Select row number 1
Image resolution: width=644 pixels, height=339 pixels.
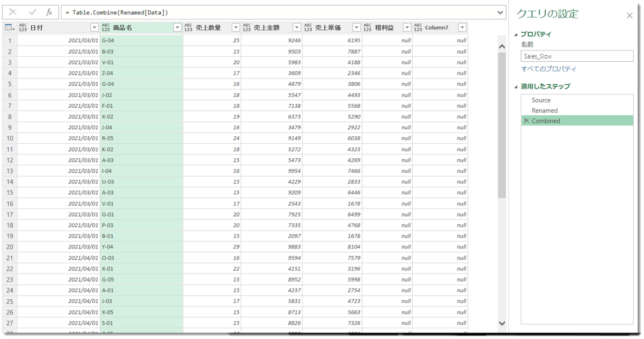(10, 40)
